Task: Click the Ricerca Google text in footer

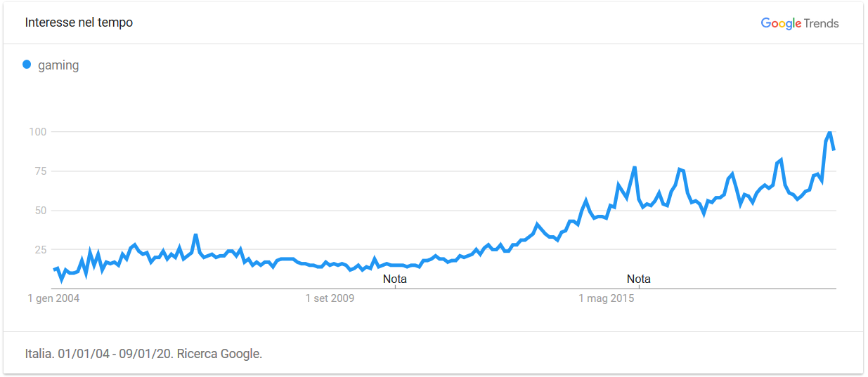Action: tap(219, 354)
